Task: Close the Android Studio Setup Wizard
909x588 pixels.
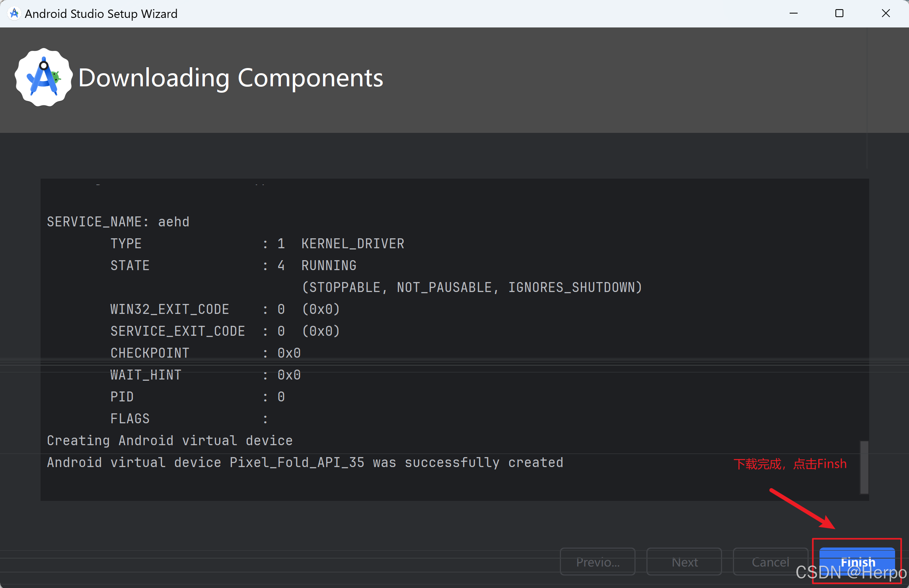Action: point(886,14)
